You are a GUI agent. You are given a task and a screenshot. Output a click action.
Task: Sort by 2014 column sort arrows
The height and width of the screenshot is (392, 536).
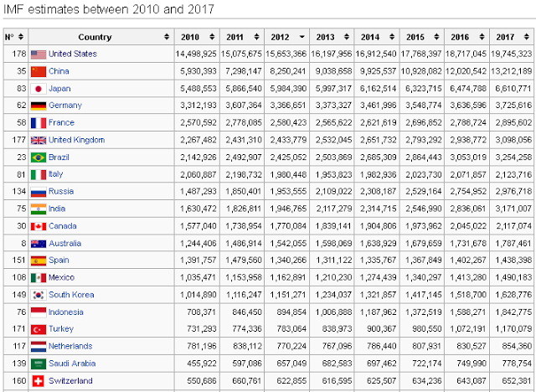click(x=392, y=37)
